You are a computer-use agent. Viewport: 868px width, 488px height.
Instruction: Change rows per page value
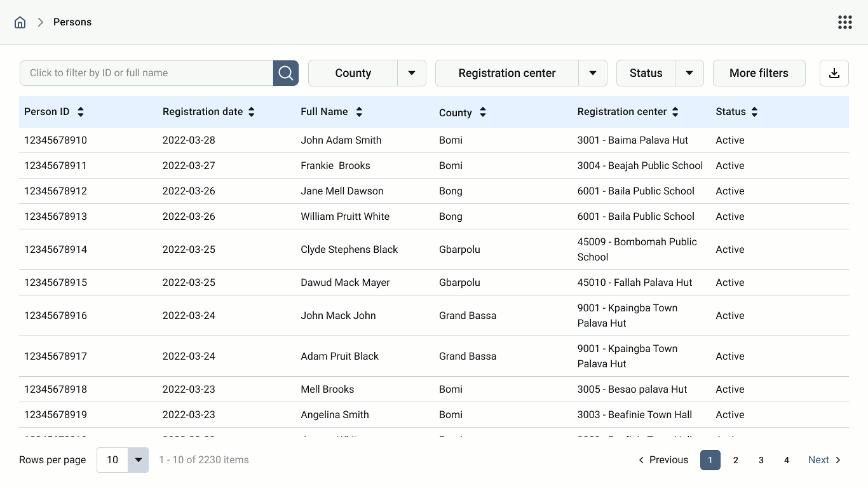coord(138,460)
